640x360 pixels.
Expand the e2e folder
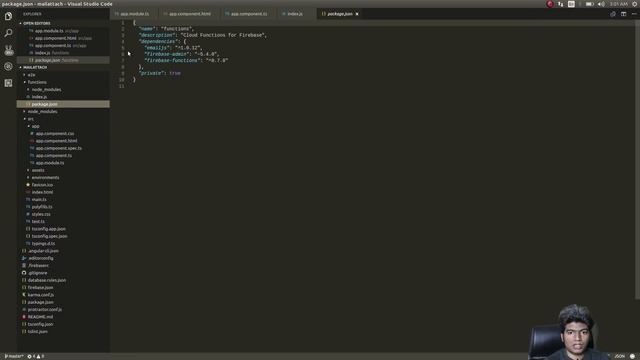click(31, 75)
